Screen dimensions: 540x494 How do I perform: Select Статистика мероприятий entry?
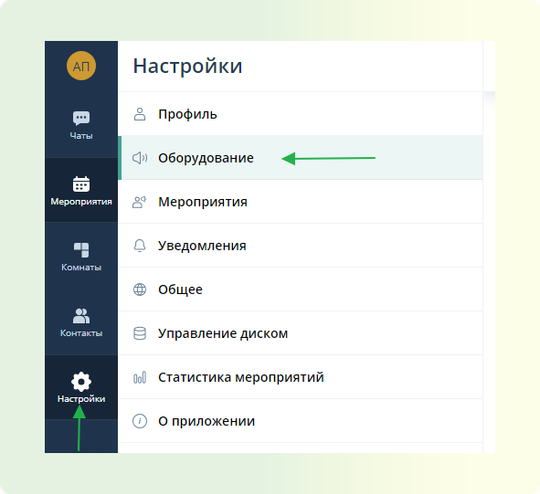300,377
